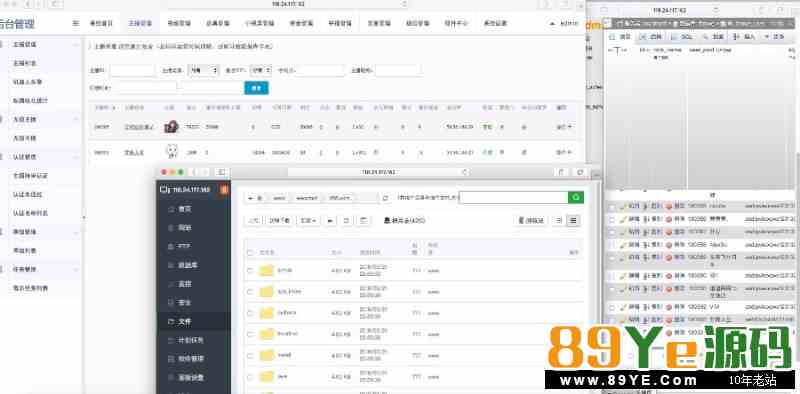Open 回收站 in the file manager toolbar
This screenshot has width=800, height=394.
[532, 220]
